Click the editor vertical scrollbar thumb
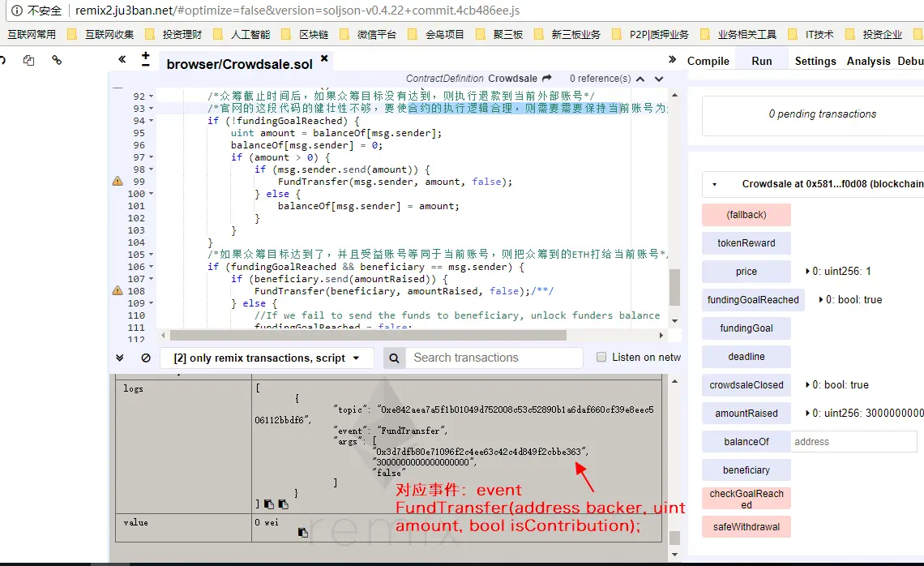The width and height of the screenshot is (924, 566). pos(674,287)
